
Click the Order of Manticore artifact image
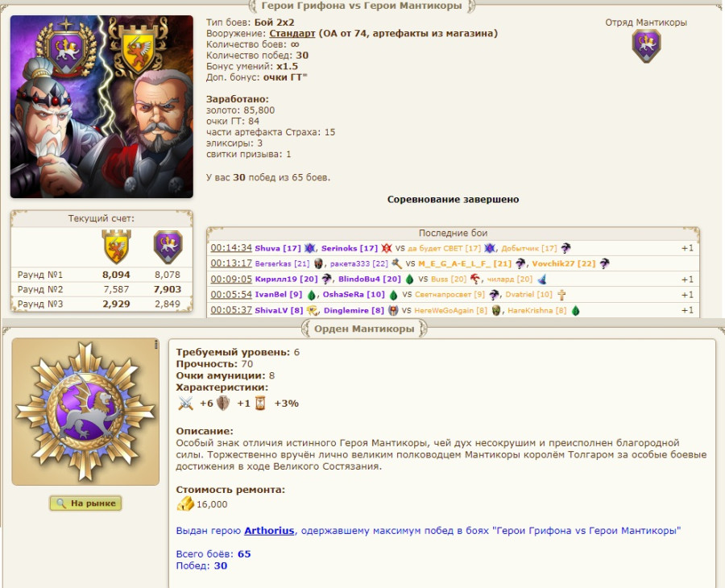point(85,412)
